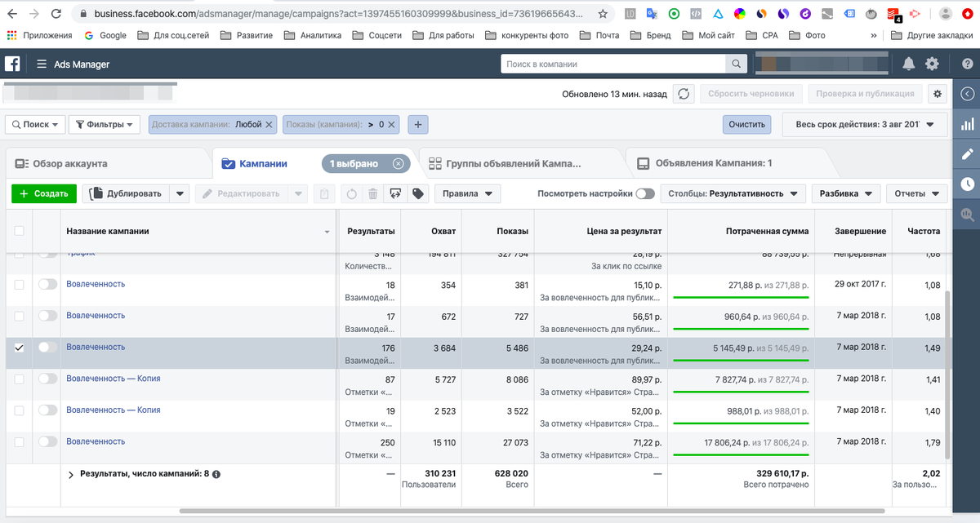980x523 pixels.
Task: Switch to the Обзор аккаунта tab
Action: [x=69, y=163]
